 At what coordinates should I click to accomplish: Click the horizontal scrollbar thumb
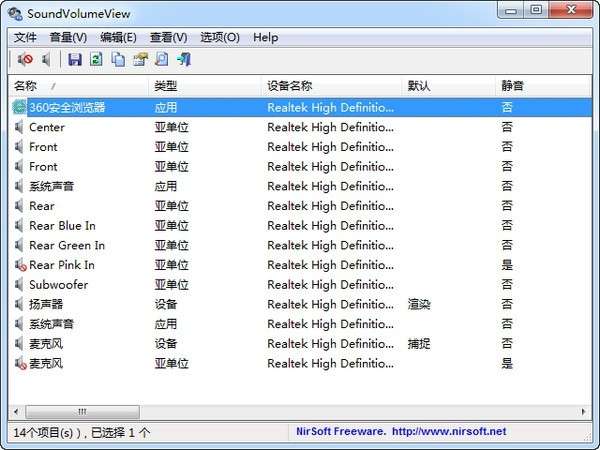click(x=82, y=412)
